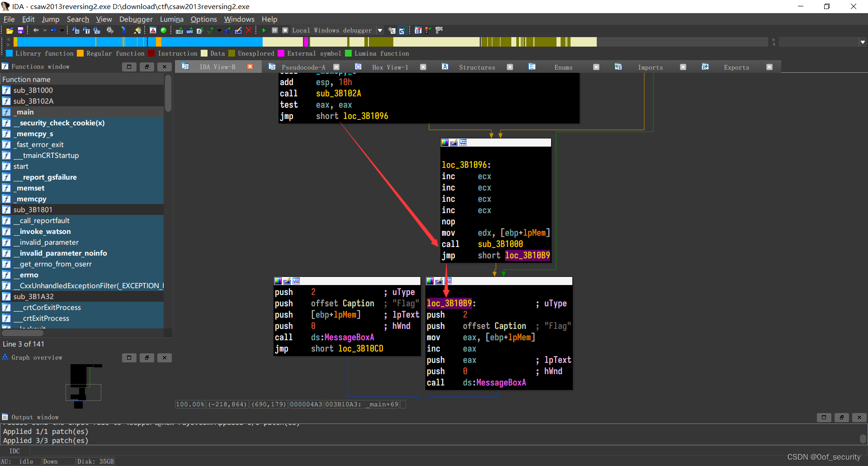Select the Step into icon
This screenshot has width=868, height=466.
[392, 30]
